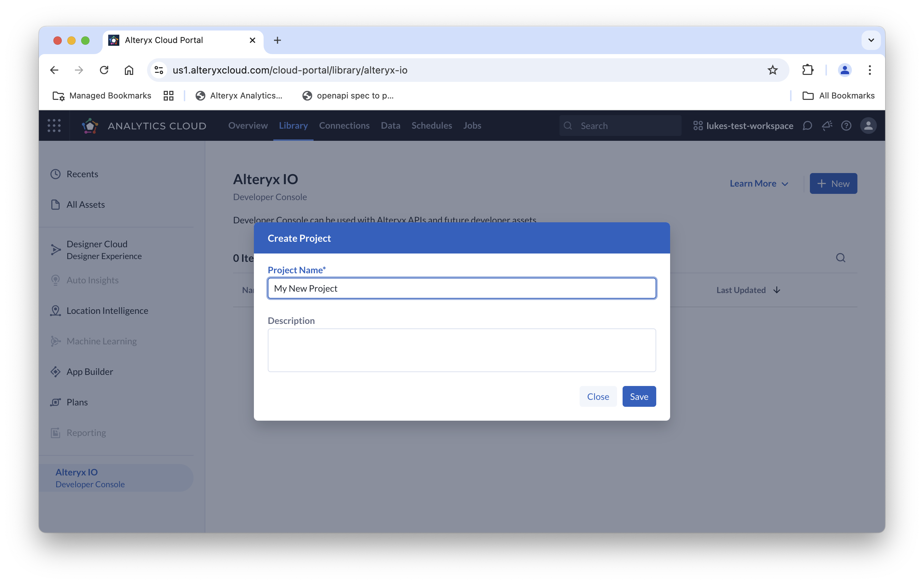Image resolution: width=924 pixels, height=584 pixels.
Task: Close the Create Project dialog
Action: [598, 396]
